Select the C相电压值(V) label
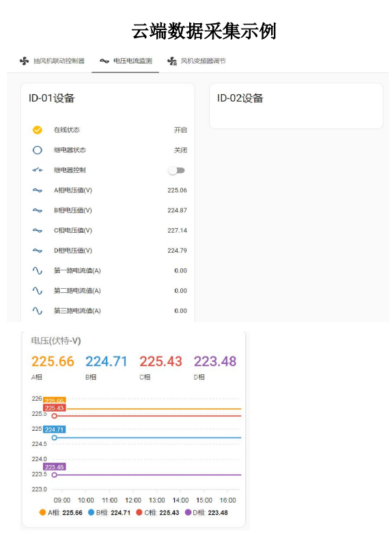392x536 pixels. point(73,230)
